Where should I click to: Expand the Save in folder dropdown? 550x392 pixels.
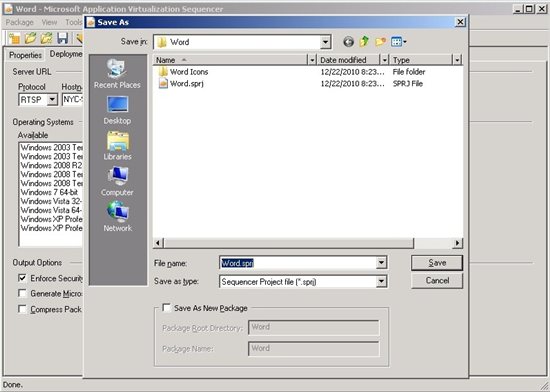[325, 42]
